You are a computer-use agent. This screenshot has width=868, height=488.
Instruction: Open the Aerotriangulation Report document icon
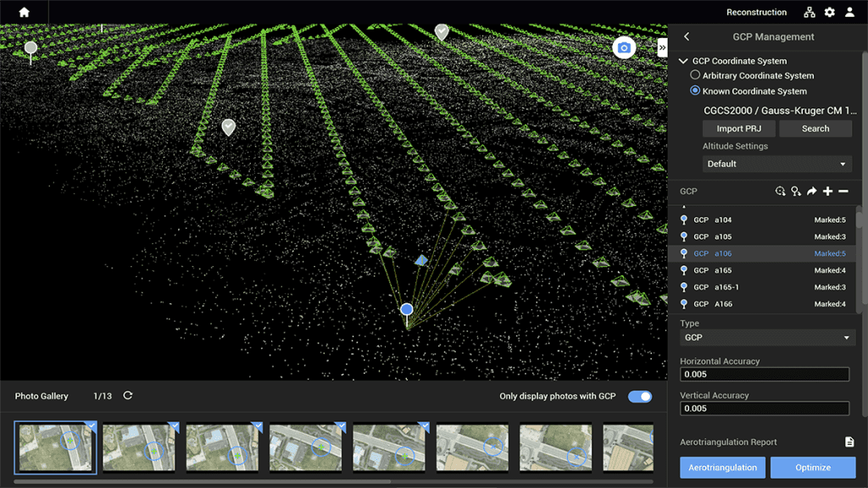(849, 442)
